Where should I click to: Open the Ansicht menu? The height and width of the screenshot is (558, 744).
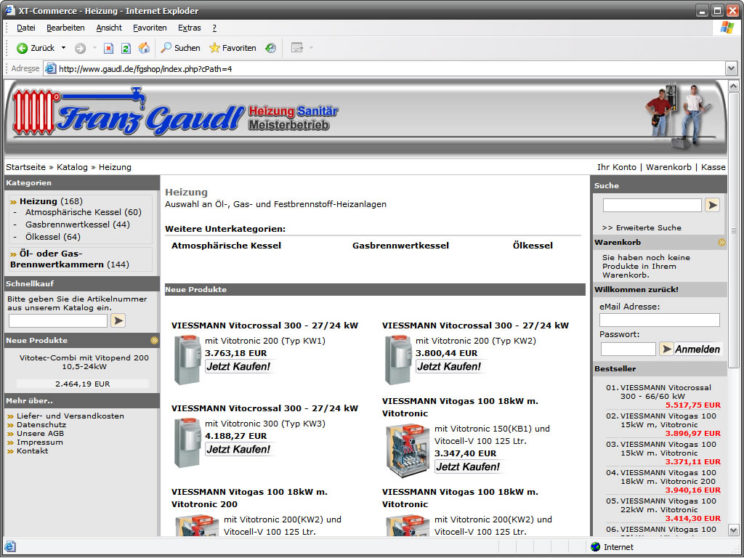(x=109, y=28)
